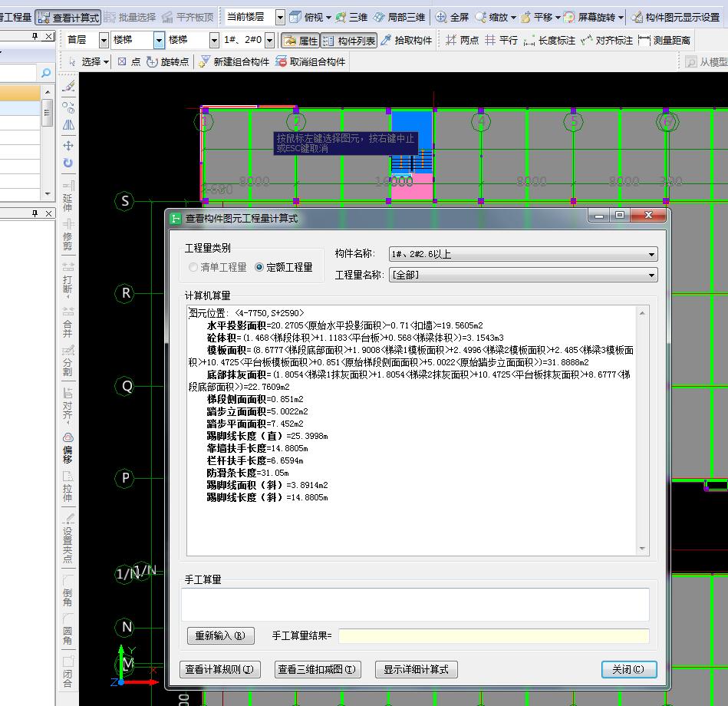Click the 批量选择 tool

coord(130,18)
